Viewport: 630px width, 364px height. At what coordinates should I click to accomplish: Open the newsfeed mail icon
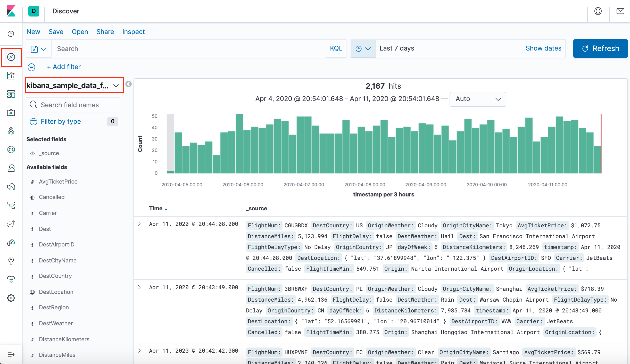[x=620, y=11]
